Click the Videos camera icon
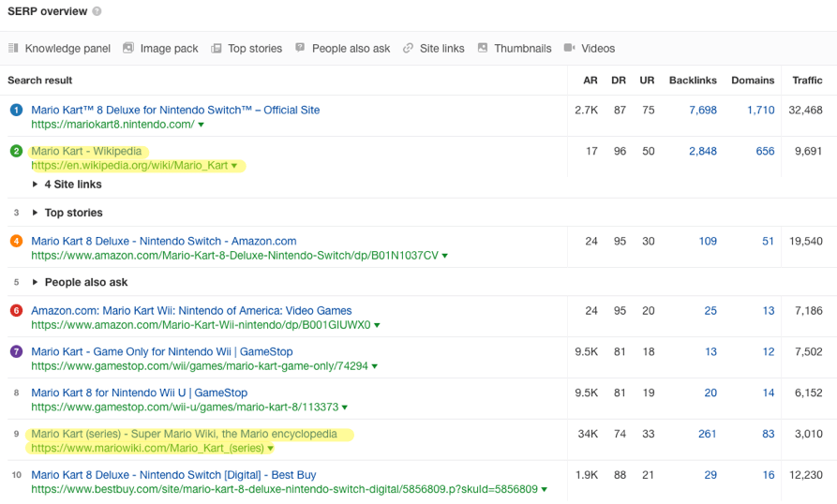This screenshot has height=504, width=837. pos(569,48)
